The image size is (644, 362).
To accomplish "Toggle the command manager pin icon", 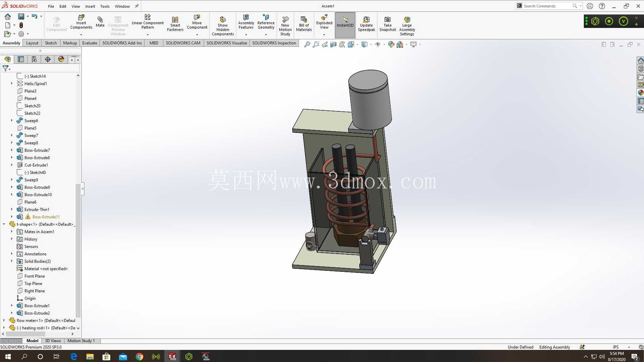I will (137, 6).
